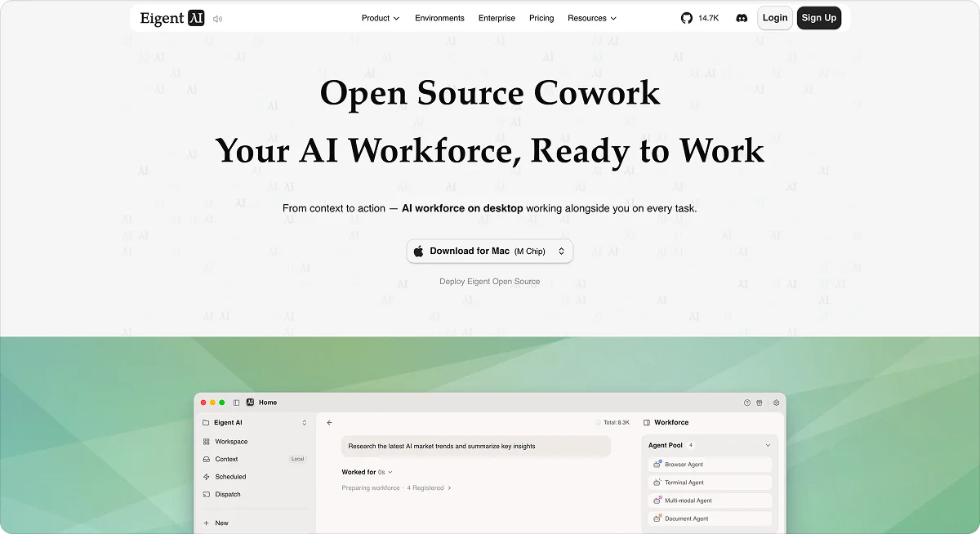
Task: Click the clock icon beside Total: 8.3K
Action: point(599,423)
